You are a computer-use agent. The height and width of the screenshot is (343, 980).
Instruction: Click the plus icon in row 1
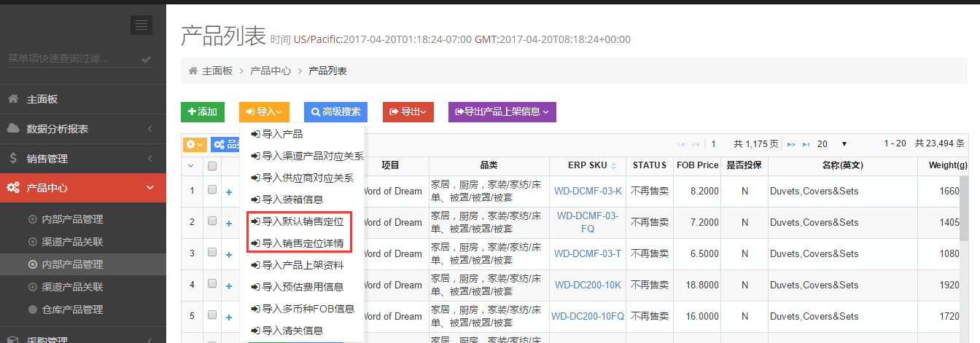tap(228, 192)
